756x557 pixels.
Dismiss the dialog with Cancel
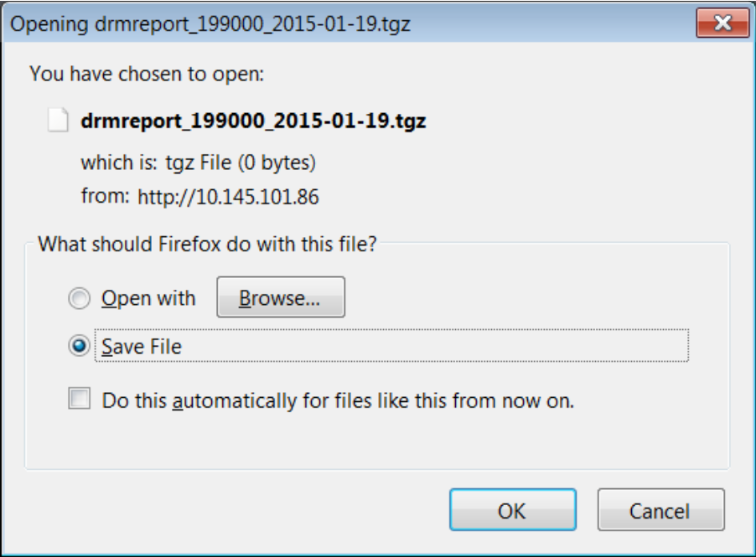[x=661, y=510]
